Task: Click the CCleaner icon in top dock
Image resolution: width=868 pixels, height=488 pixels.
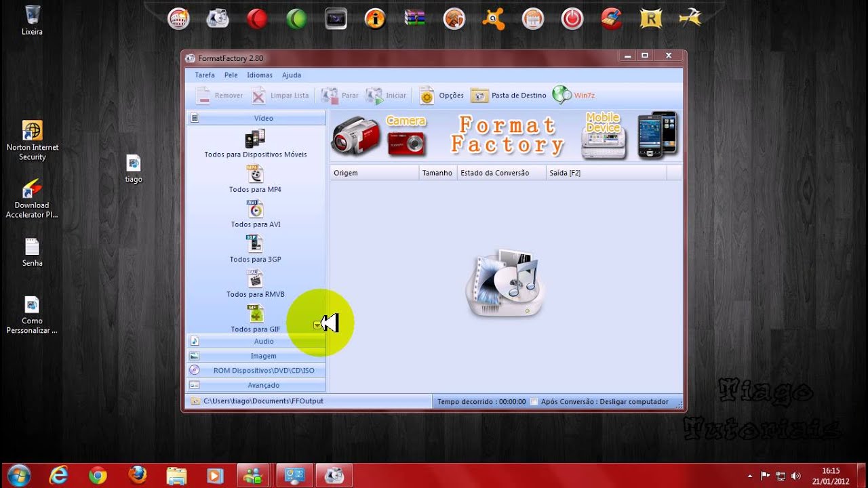Action: pyautogui.click(x=611, y=18)
